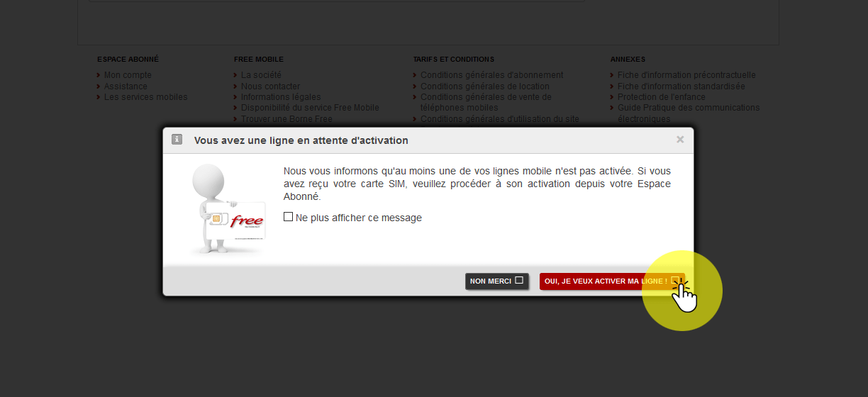Open 'Disponibilité du service Free Mobile' link
Image resolution: width=868 pixels, height=397 pixels.
coord(310,108)
